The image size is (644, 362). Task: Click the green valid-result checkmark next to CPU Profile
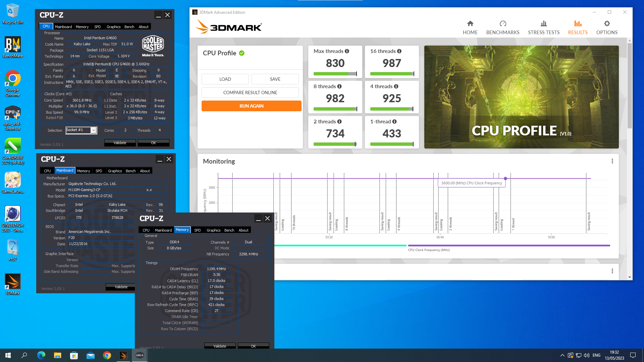241,53
